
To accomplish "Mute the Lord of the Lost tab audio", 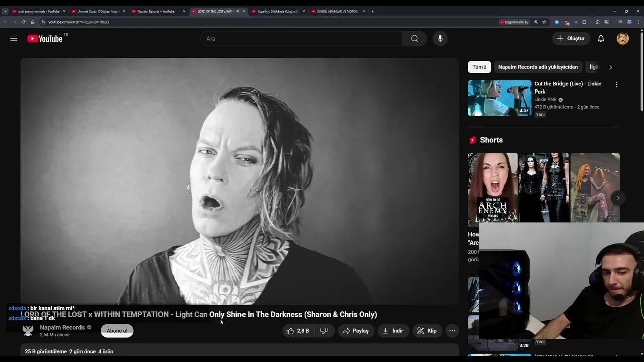I will (238, 11).
